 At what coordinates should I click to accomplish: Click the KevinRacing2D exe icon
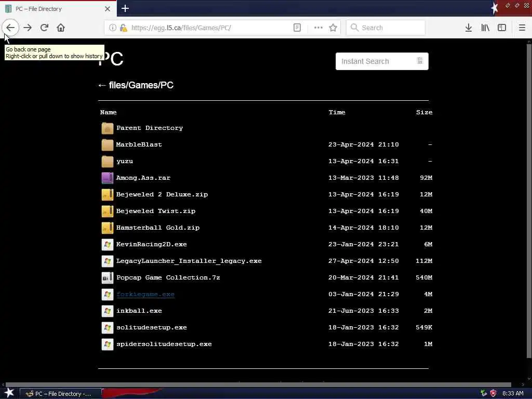(x=107, y=244)
